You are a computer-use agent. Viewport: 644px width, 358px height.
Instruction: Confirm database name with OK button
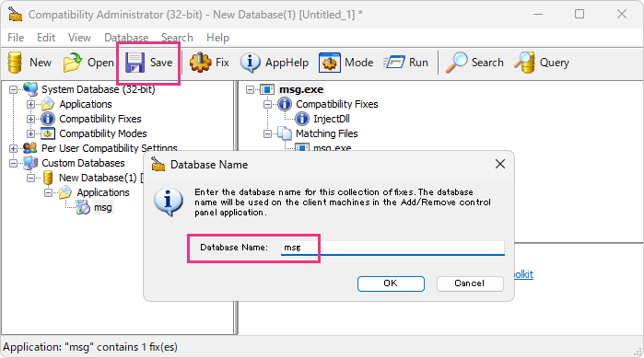pos(391,283)
